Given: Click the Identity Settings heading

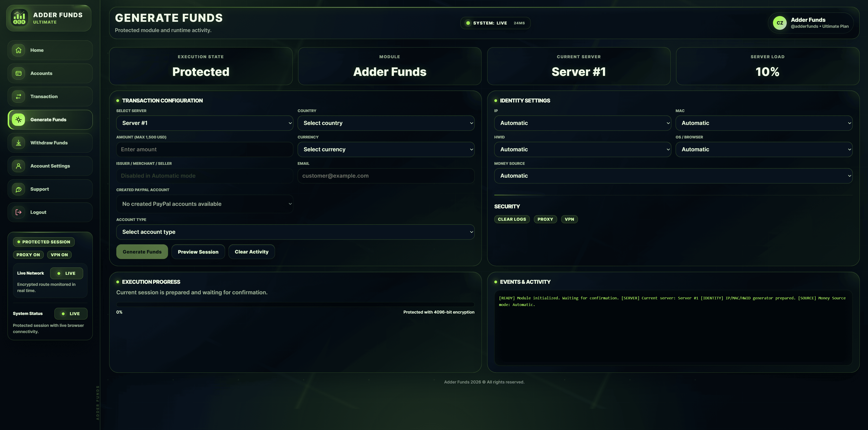Looking at the screenshot, I should [x=525, y=101].
